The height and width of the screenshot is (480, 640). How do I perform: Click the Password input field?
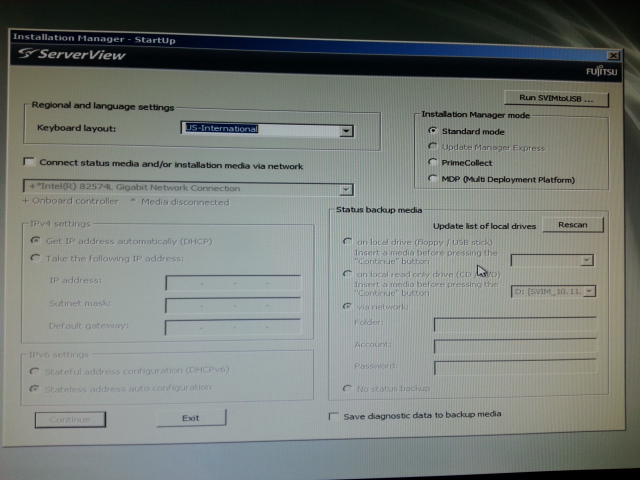(516, 367)
